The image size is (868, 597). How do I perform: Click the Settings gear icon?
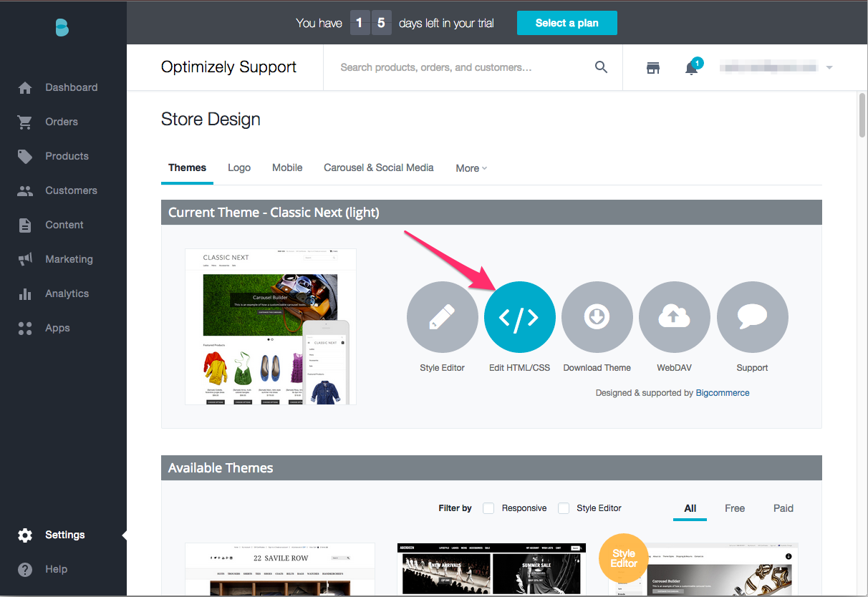point(25,535)
